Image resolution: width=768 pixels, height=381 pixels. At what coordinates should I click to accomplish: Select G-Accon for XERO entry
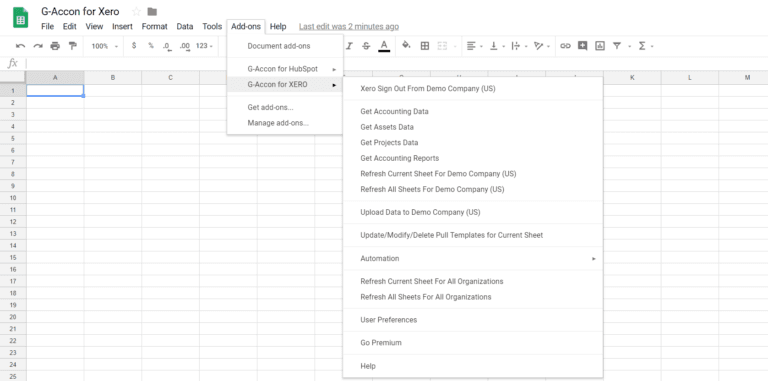pos(285,84)
